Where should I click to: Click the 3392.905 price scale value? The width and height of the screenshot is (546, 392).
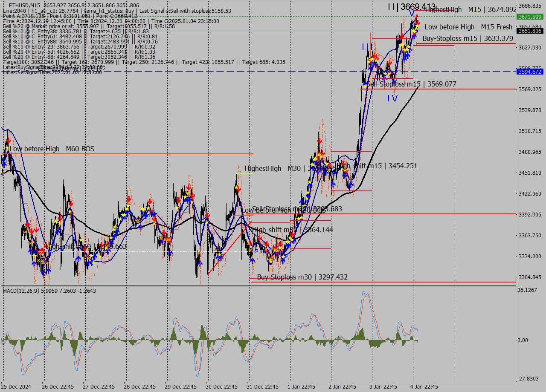pos(530,214)
